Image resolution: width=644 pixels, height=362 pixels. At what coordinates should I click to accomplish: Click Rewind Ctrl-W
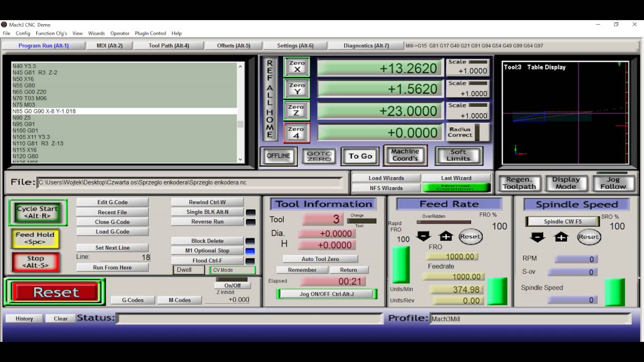point(207,202)
